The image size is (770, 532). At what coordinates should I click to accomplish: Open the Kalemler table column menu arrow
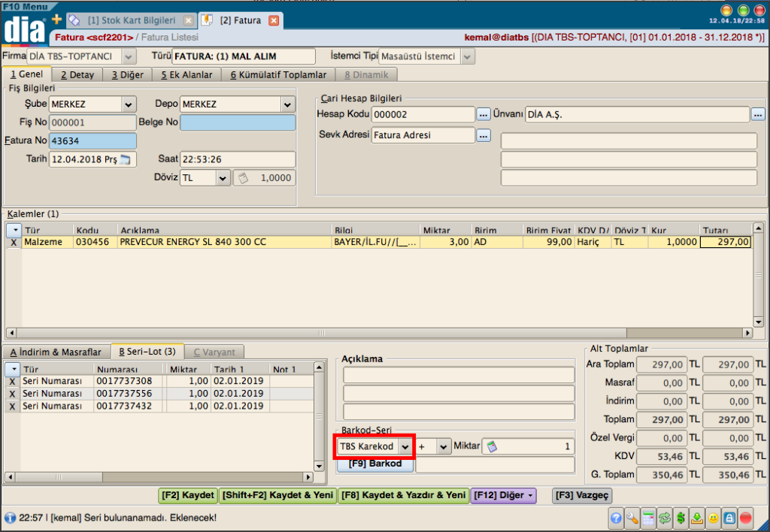point(15,230)
